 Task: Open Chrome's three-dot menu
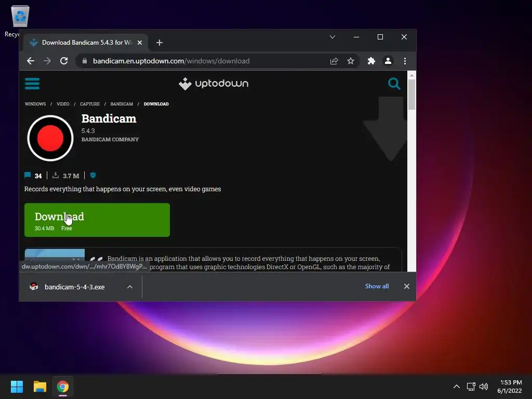[x=405, y=61]
